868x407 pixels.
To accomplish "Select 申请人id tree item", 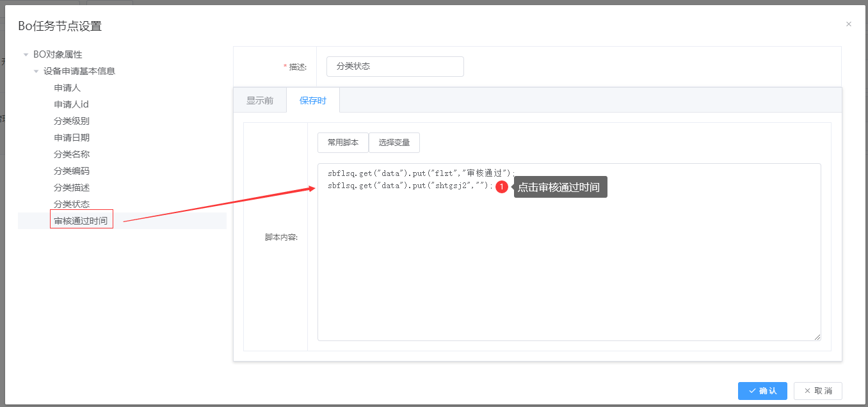I will [71, 104].
